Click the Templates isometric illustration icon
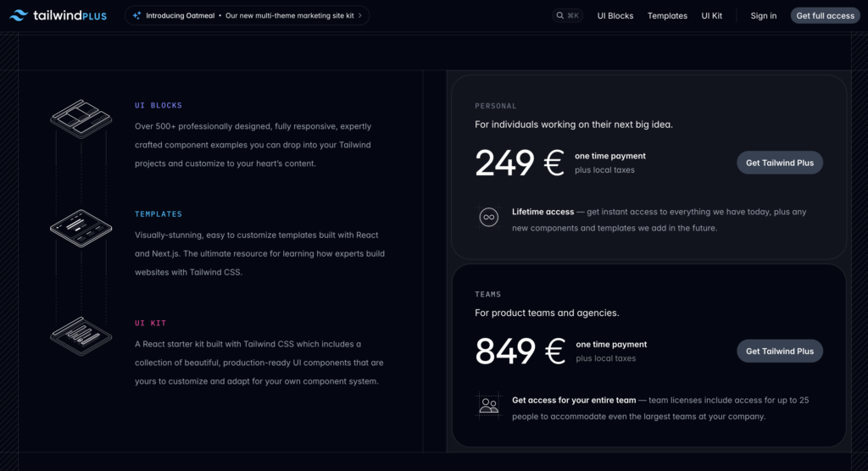Viewport: 868px width, 471px height. (81, 225)
